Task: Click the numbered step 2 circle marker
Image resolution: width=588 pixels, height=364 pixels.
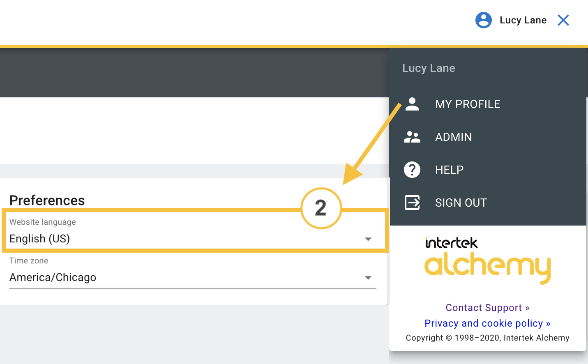Action: coord(321,208)
